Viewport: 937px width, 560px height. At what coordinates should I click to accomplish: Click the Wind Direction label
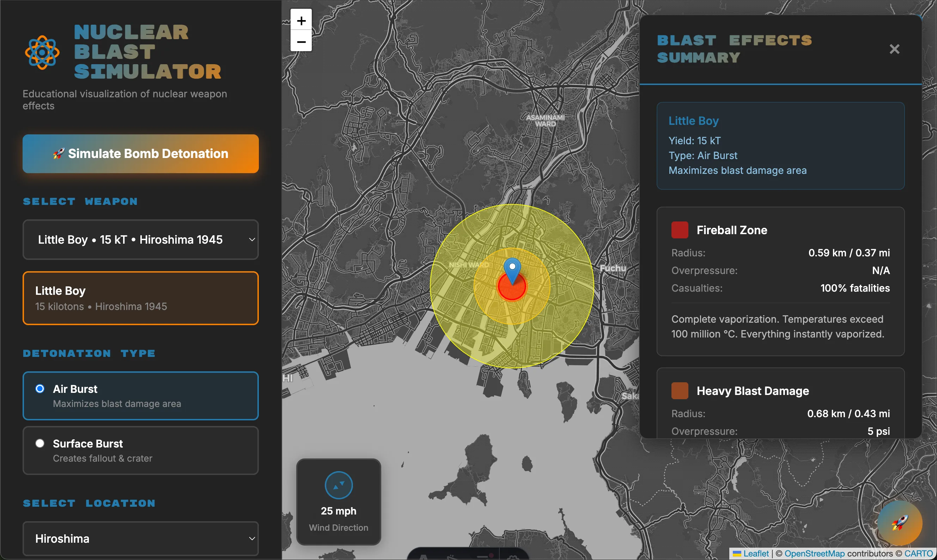pos(339,528)
